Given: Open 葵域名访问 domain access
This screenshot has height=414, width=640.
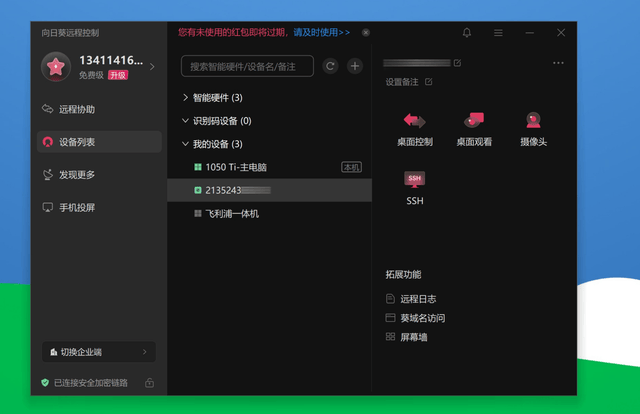Looking at the screenshot, I should pyautogui.click(x=416, y=318).
